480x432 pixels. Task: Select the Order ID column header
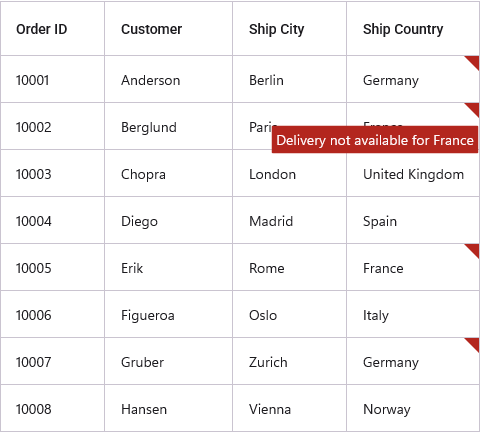pyautogui.click(x=52, y=29)
